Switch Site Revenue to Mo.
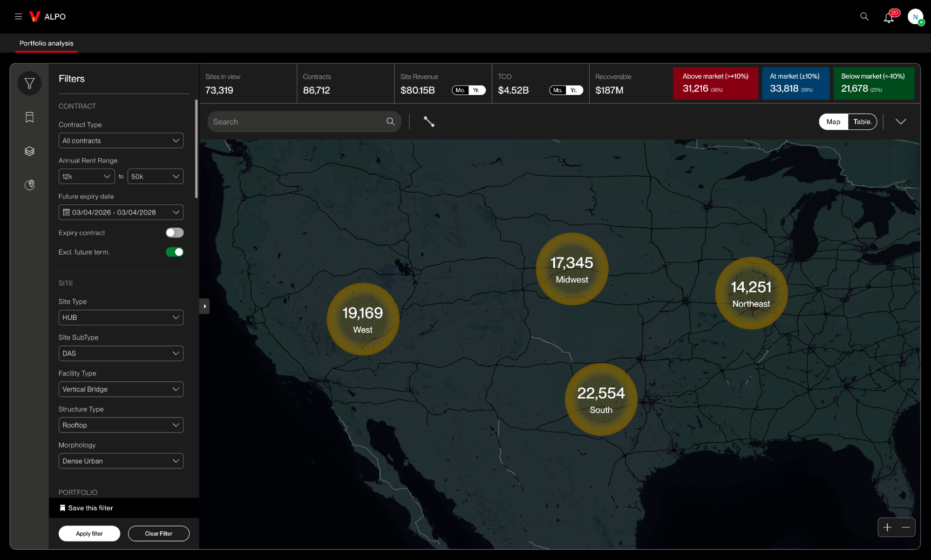This screenshot has height=560, width=931. click(x=460, y=90)
